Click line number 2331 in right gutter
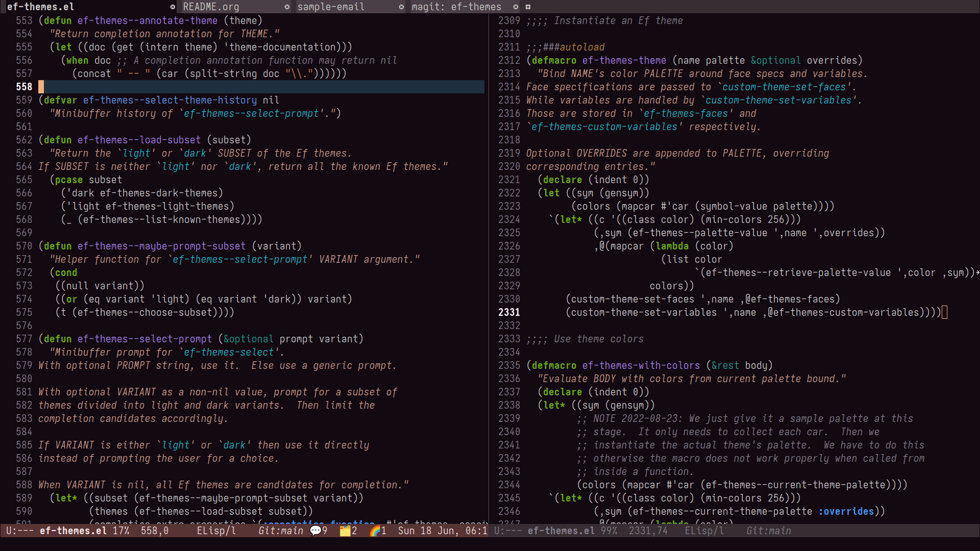 509,312
